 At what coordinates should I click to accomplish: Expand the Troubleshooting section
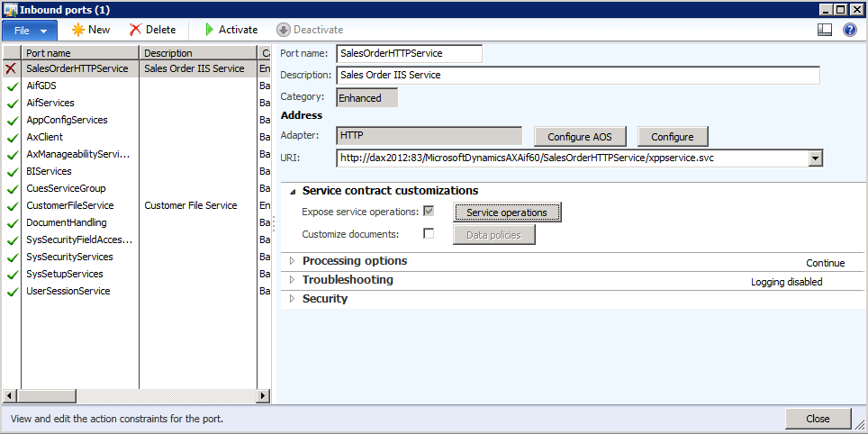tap(291, 280)
